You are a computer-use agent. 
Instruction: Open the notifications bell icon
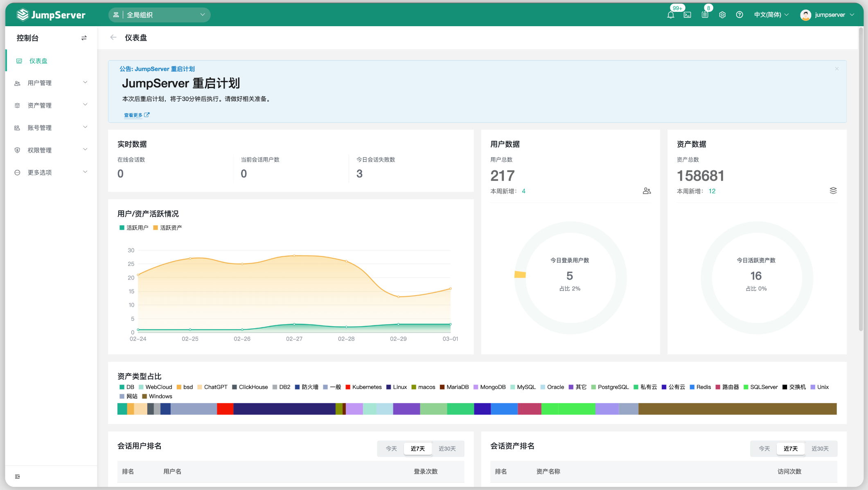[x=670, y=15]
